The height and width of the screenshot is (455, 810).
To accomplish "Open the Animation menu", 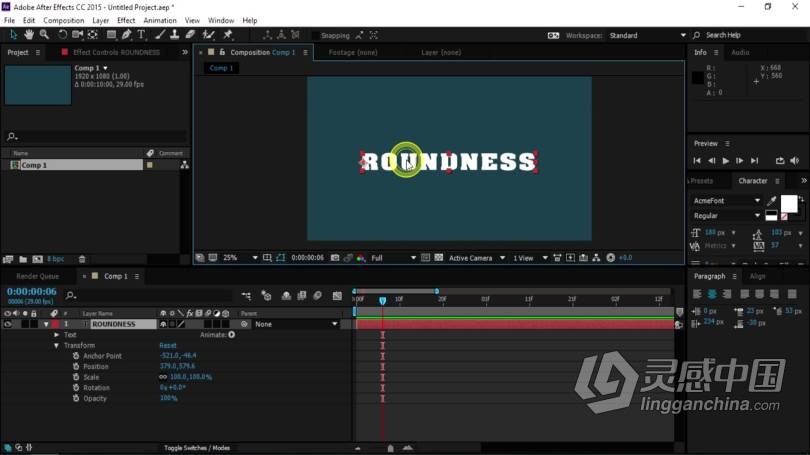I will (159, 20).
